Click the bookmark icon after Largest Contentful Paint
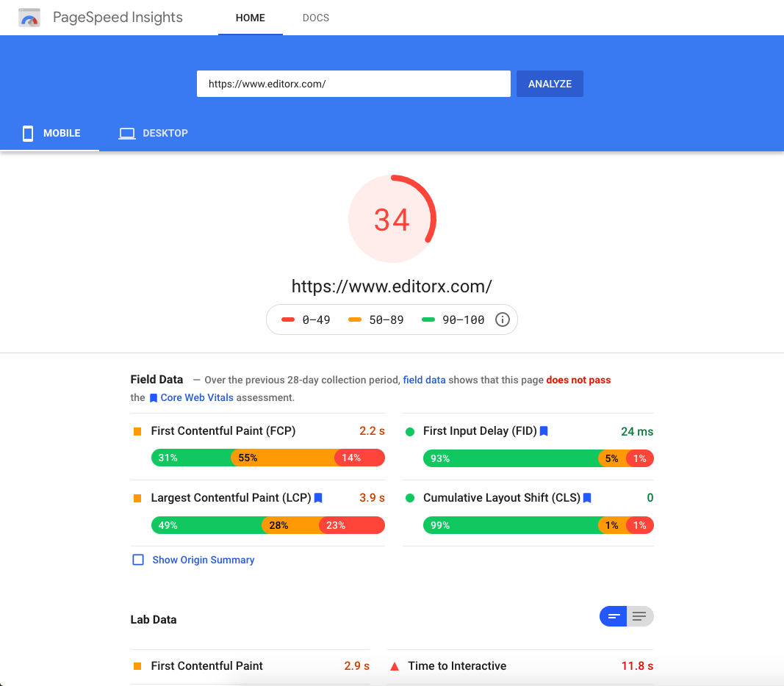This screenshot has width=784, height=686. click(x=318, y=498)
